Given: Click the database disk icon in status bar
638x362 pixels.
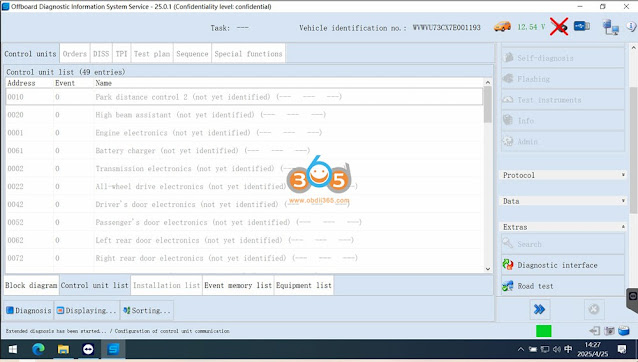Looking at the screenshot, I should (x=624, y=331).
